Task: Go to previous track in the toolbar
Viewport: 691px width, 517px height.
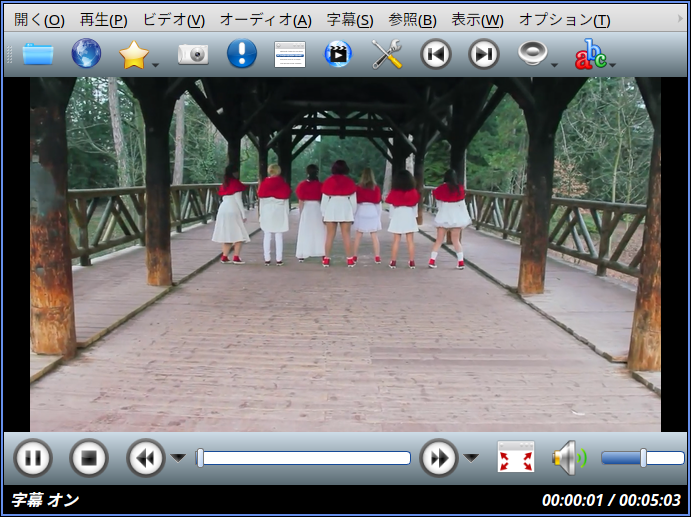Action: coord(435,54)
